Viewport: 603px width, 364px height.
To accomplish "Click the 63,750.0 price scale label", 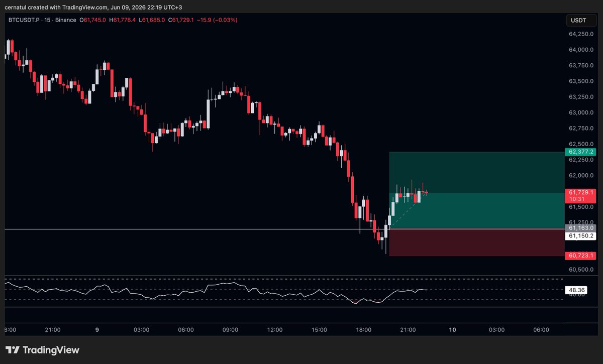I will [581, 65].
